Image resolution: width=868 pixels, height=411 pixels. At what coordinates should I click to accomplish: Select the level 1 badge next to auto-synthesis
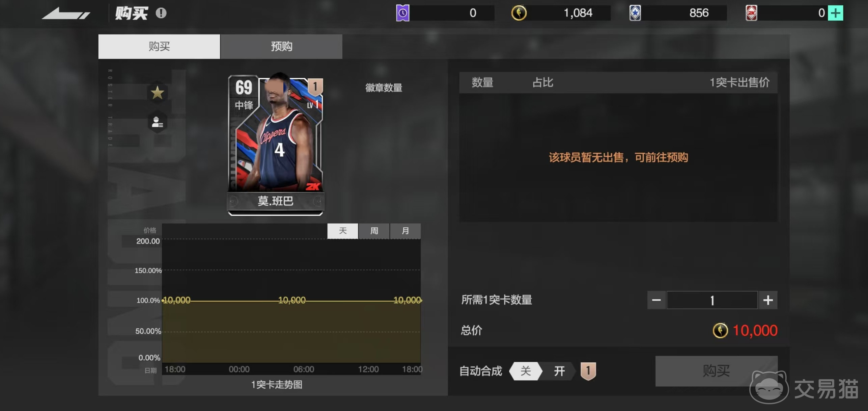click(588, 371)
